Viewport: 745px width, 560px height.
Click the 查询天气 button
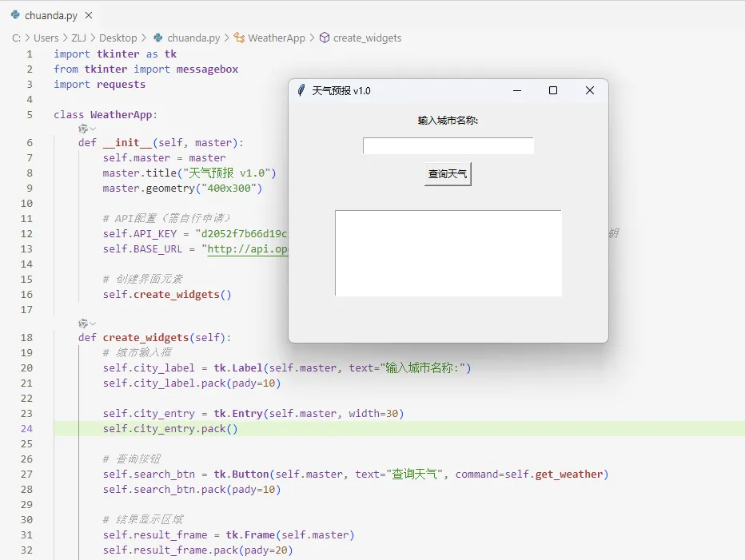pos(448,174)
